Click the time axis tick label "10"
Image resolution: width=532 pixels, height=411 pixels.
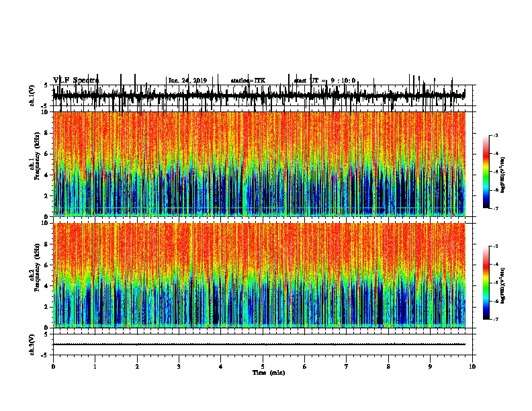coord(472,367)
